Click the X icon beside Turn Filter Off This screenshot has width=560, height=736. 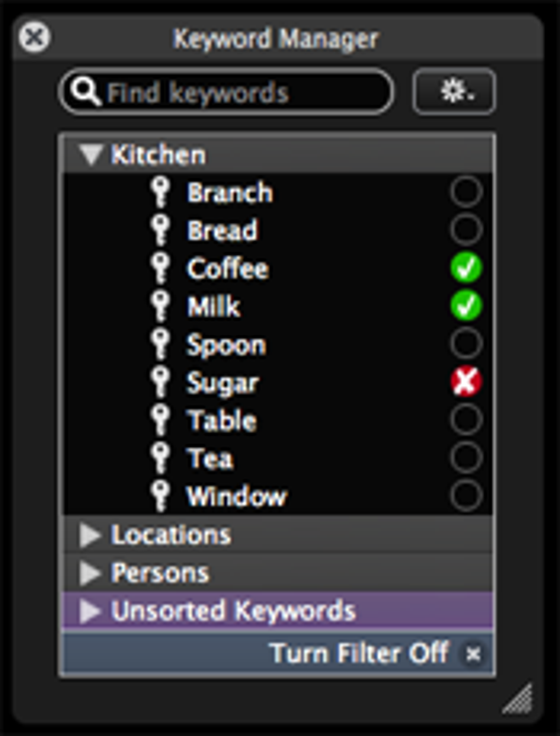473,654
